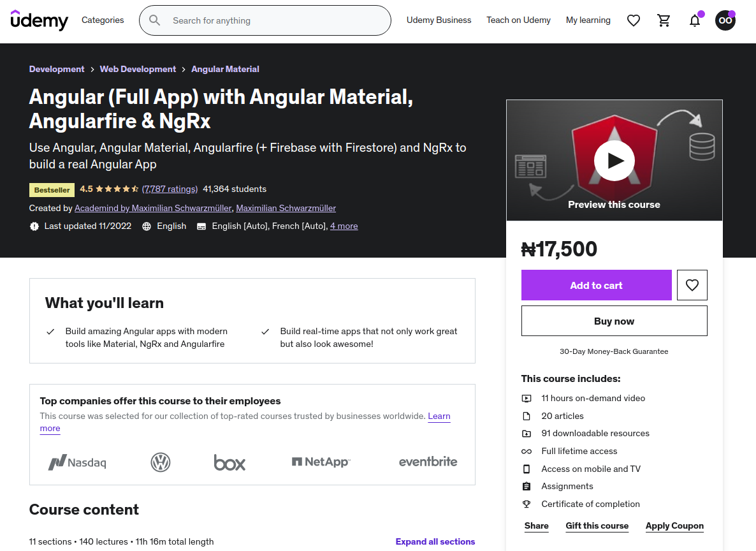
Task: Click 11 hours on-demand video text
Action: pos(593,399)
